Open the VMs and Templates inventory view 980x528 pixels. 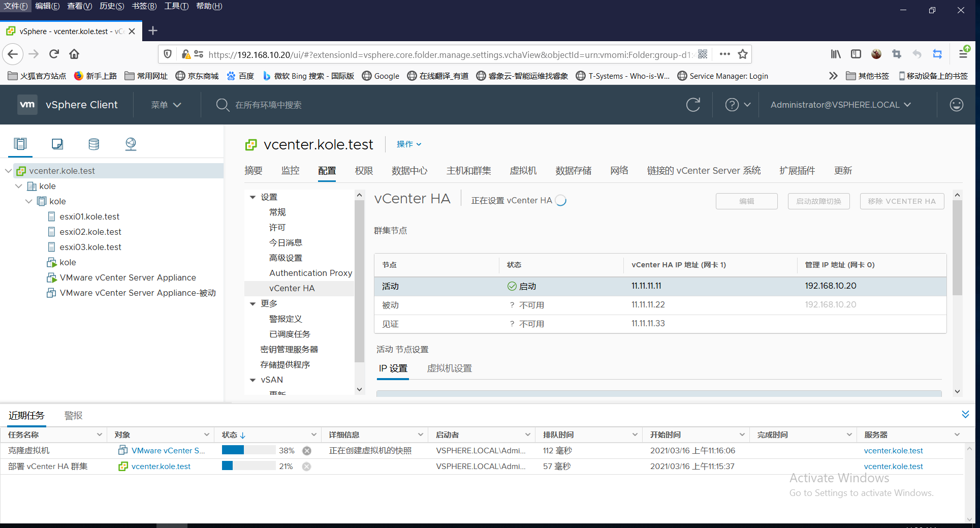click(x=57, y=144)
